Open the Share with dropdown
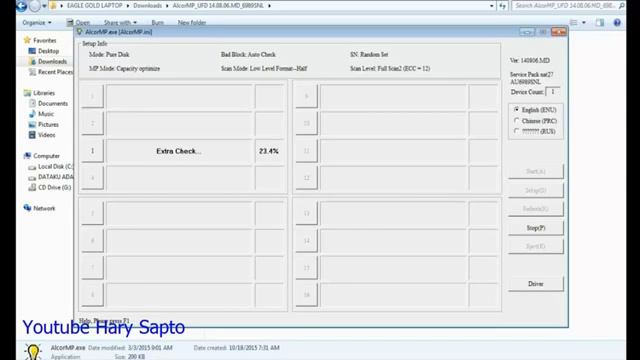The image size is (640, 360). [120, 22]
